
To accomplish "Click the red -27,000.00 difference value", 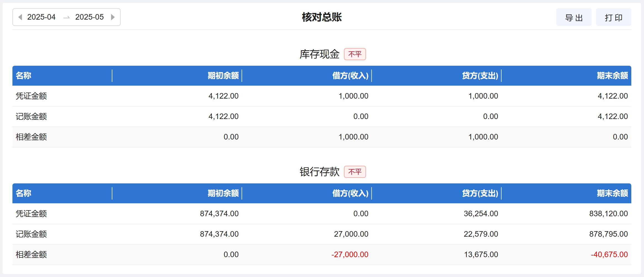I will 350,255.
